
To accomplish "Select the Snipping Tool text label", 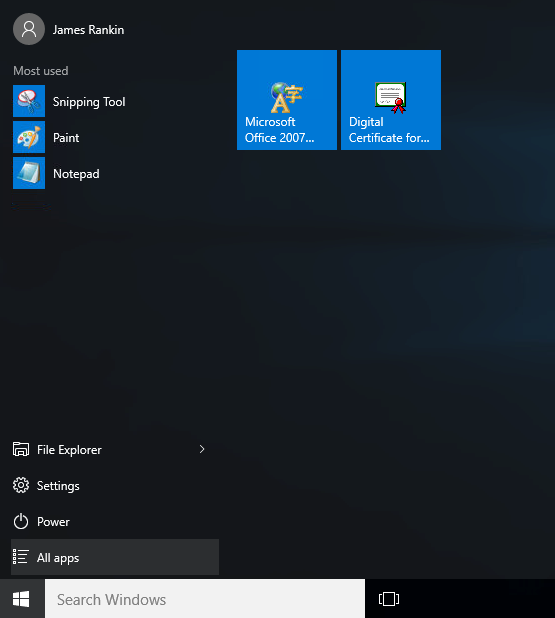I will pos(89,102).
